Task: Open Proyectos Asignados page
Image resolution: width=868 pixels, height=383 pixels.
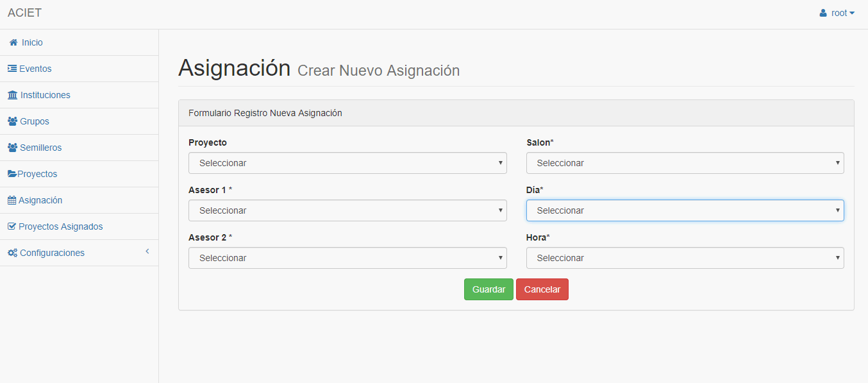Action: point(79,226)
